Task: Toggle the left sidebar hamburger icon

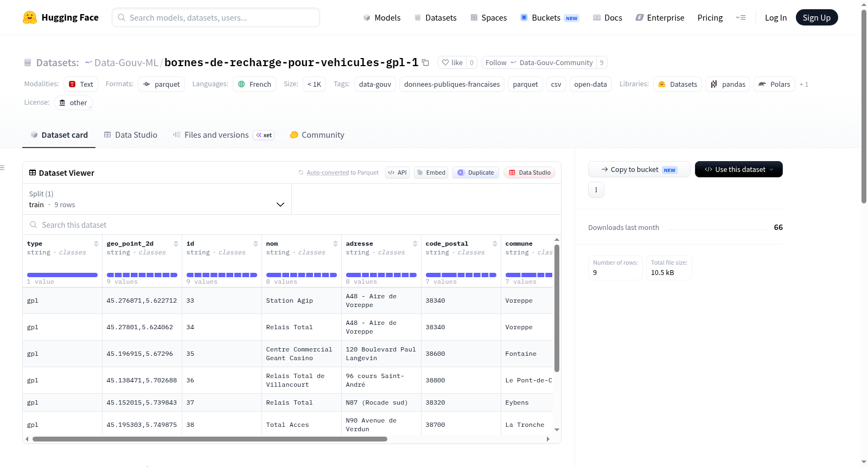Action: click(x=2, y=168)
